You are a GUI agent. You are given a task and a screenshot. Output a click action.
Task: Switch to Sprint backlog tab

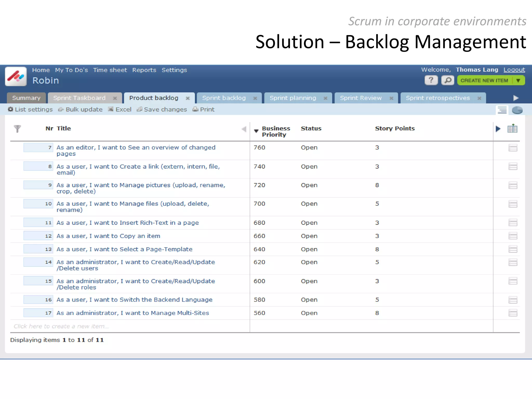click(x=224, y=98)
